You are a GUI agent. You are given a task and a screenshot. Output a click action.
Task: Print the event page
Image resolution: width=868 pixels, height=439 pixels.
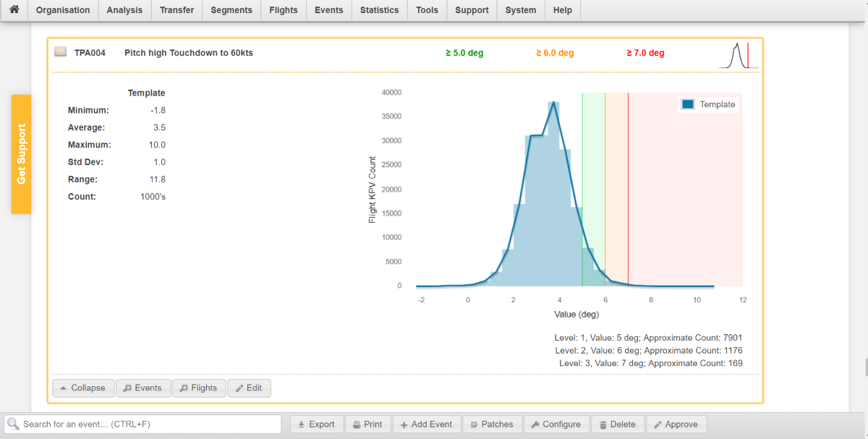click(x=367, y=425)
